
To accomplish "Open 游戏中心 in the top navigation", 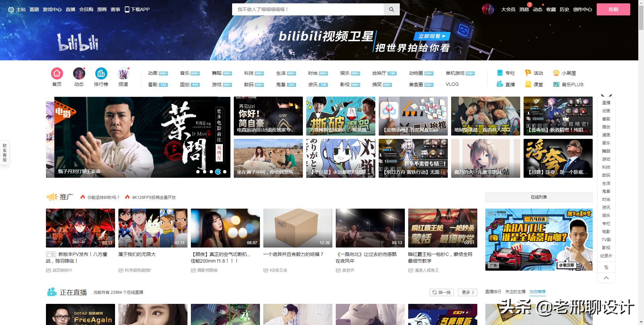I will coord(52,9).
